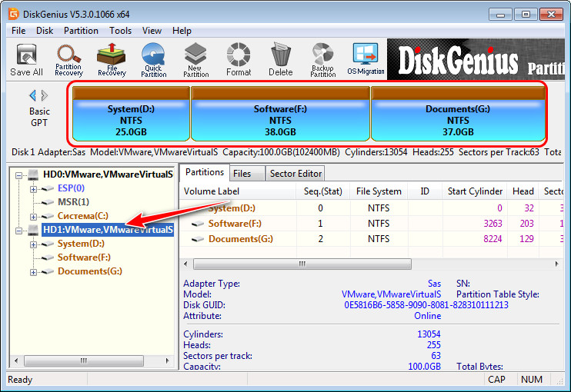Click the DiskGenius title bar logo

point(14,14)
